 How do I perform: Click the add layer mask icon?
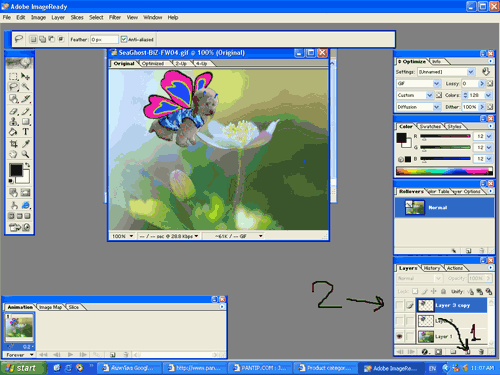(x=439, y=352)
